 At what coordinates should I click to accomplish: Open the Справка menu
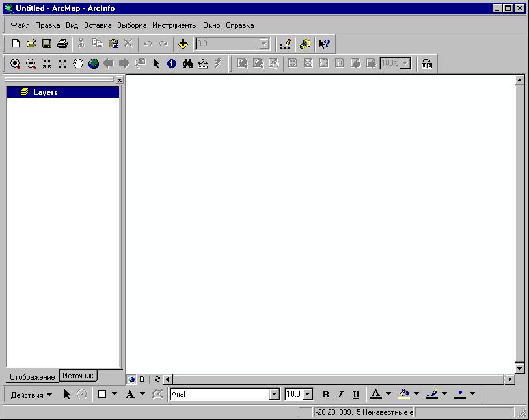[240, 25]
